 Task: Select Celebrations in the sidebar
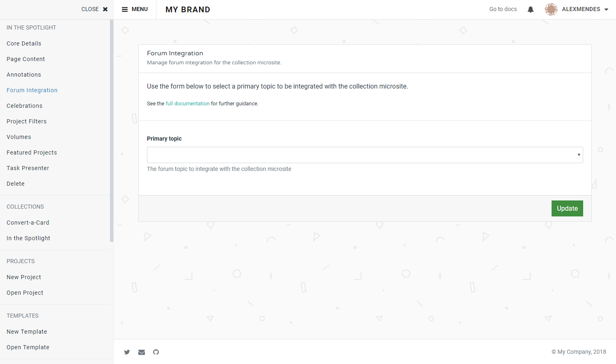pos(24,106)
